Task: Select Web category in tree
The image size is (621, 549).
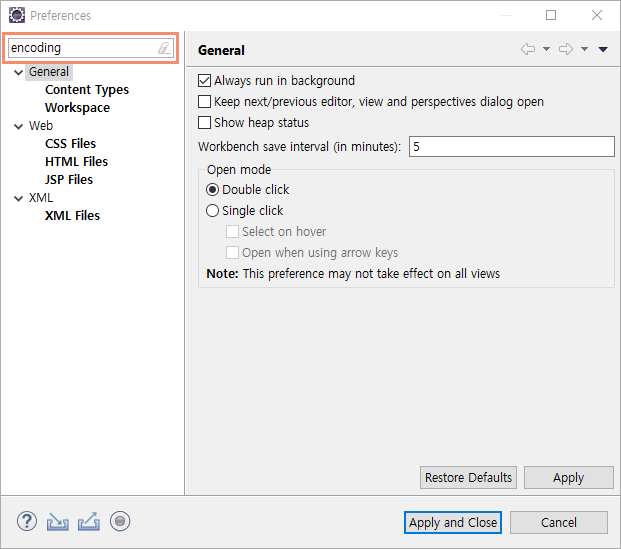Action: tap(40, 126)
